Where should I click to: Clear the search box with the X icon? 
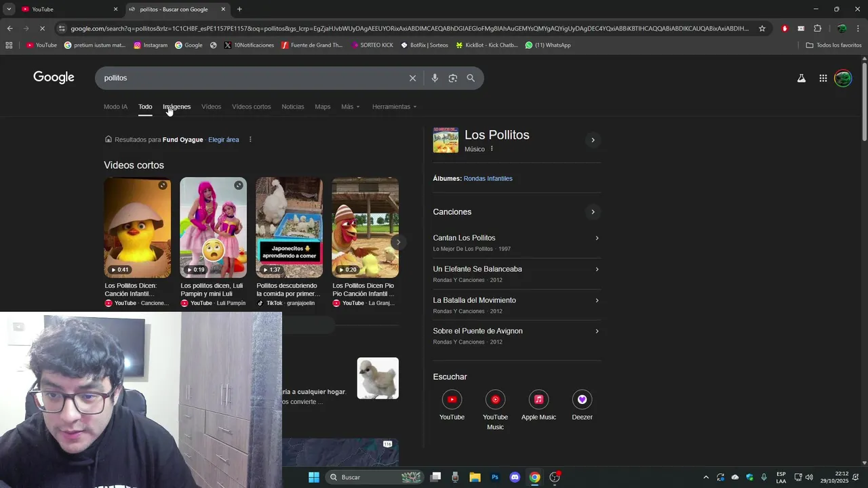tap(412, 78)
